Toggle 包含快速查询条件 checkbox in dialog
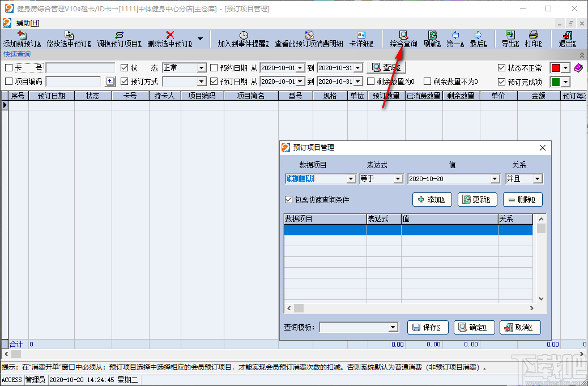588x386 pixels. point(288,200)
